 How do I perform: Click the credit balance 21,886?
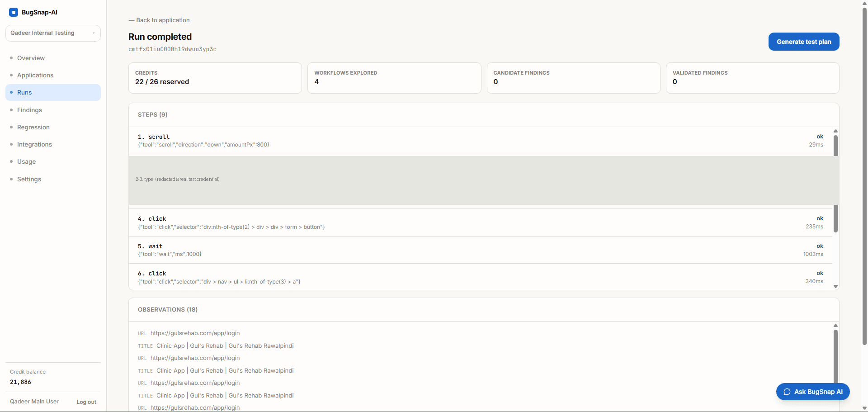pyautogui.click(x=21, y=382)
